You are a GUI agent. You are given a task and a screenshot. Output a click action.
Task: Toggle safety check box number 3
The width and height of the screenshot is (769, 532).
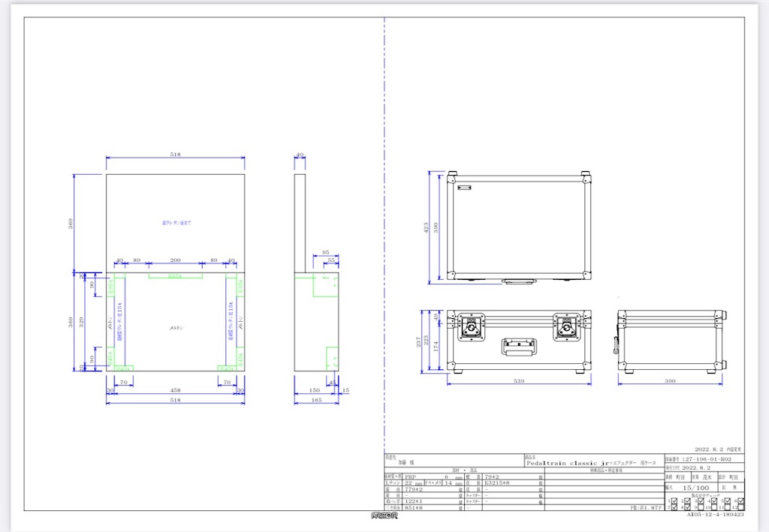[701, 500]
